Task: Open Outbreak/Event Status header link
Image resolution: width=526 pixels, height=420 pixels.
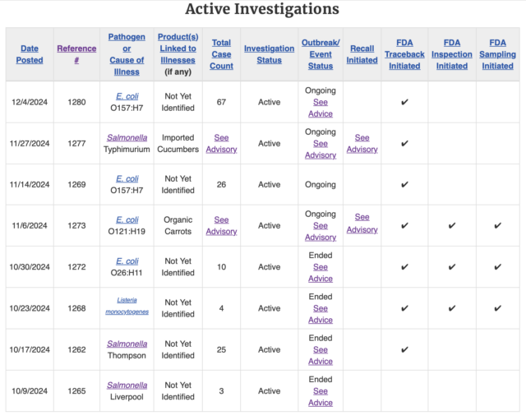Action: coord(321,54)
